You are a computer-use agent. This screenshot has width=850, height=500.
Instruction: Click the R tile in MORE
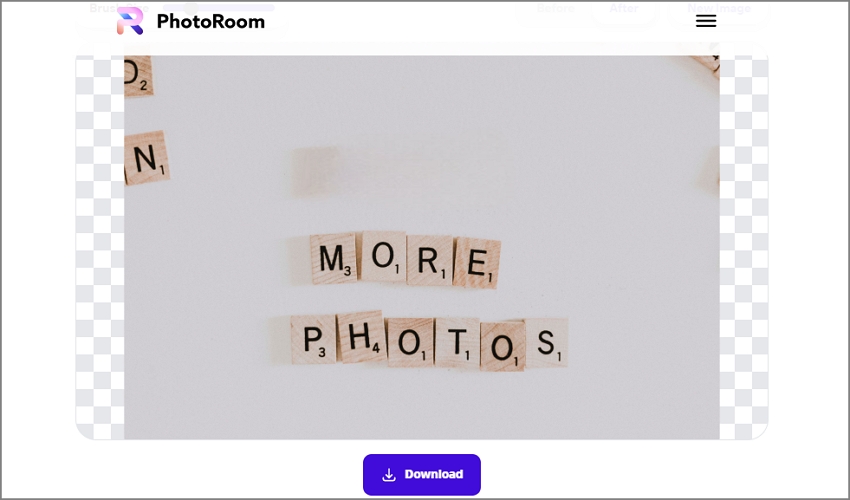(x=430, y=260)
